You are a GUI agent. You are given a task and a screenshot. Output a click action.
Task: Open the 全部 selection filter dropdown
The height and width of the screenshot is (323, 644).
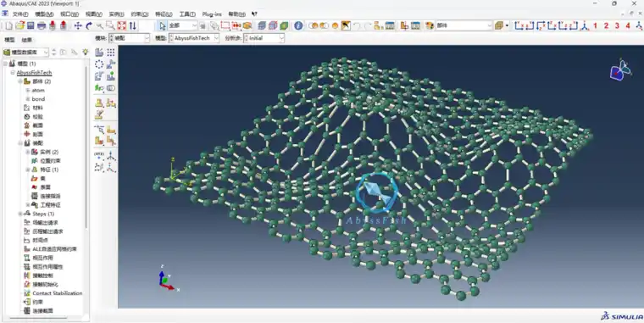coord(183,26)
